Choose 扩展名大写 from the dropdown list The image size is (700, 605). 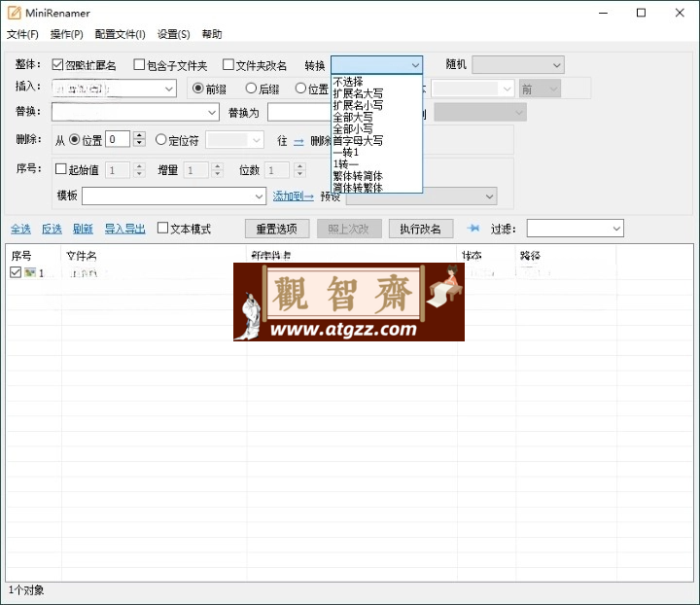[x=377, y=93]
